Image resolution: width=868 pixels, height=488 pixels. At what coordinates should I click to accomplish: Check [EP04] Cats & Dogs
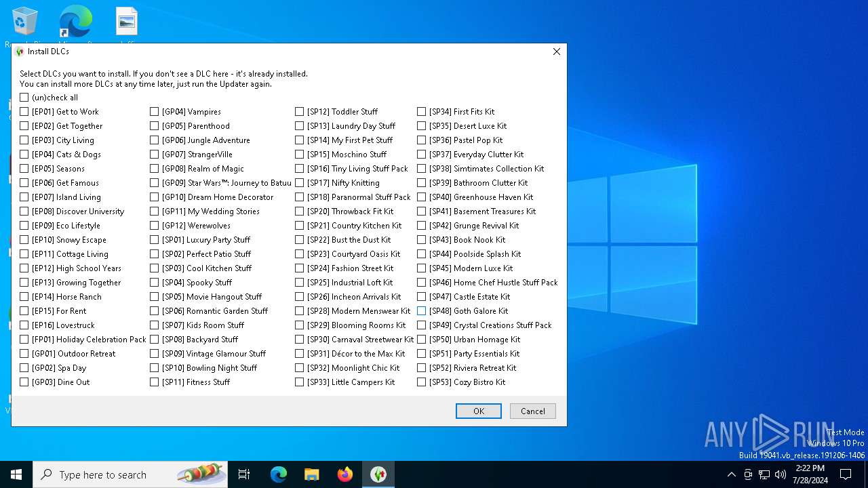click(x=24, y=155)
